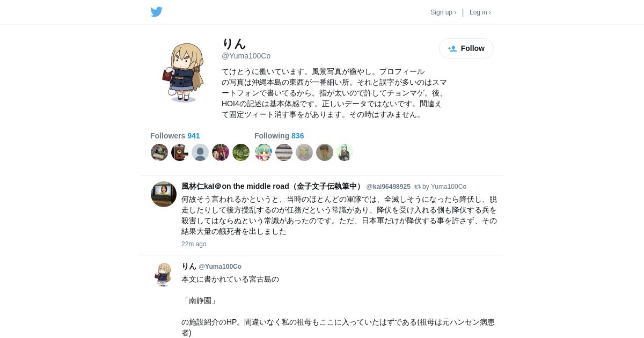View りん's large profile avatar
644x338 pixels.
[x=182, y=72]
